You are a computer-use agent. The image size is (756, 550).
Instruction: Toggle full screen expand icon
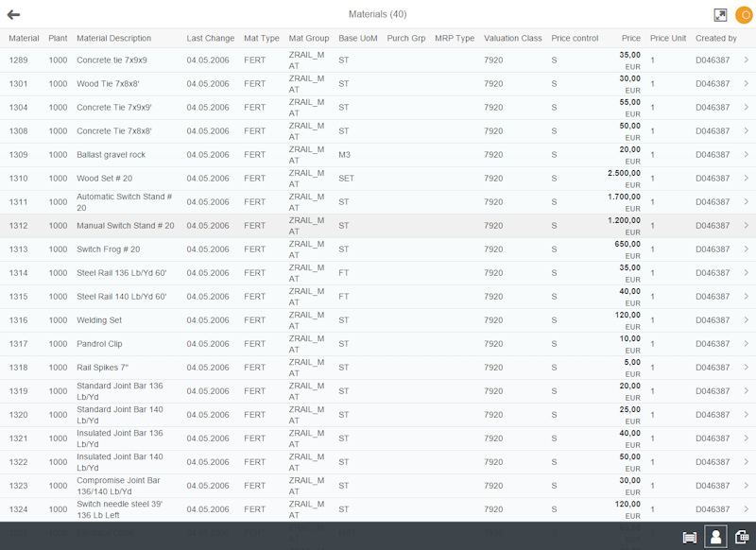tap(720, 15)
